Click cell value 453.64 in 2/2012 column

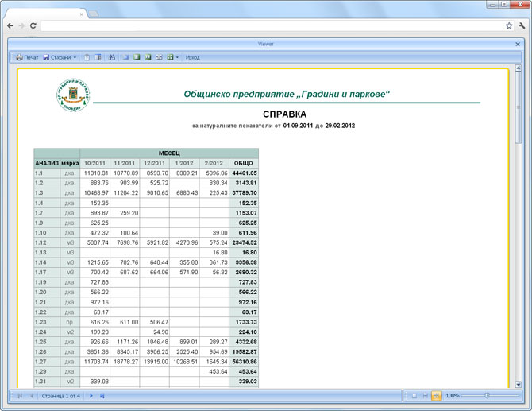tap(218, 371)
